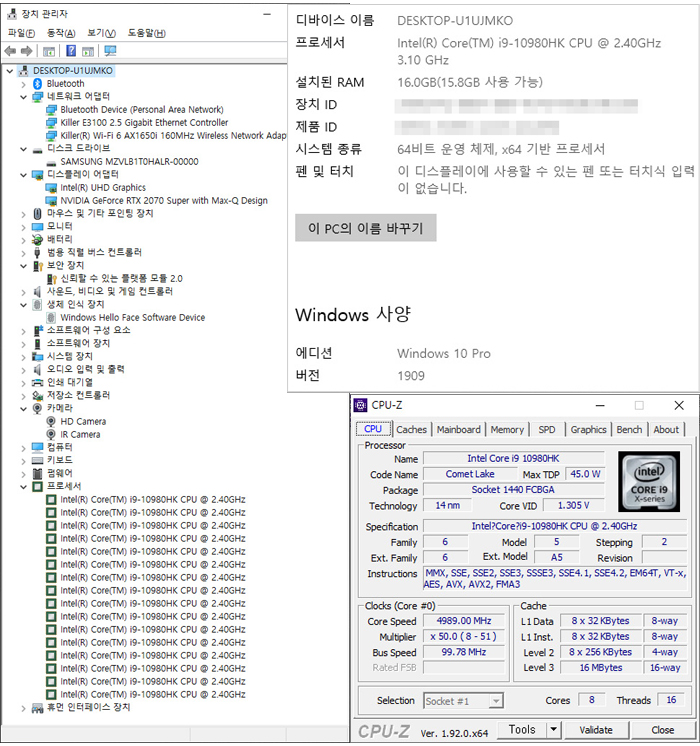700x746 pixels.
Task: Click the Max TDP 45.0 W value
Action: click(x=585, y=474)
